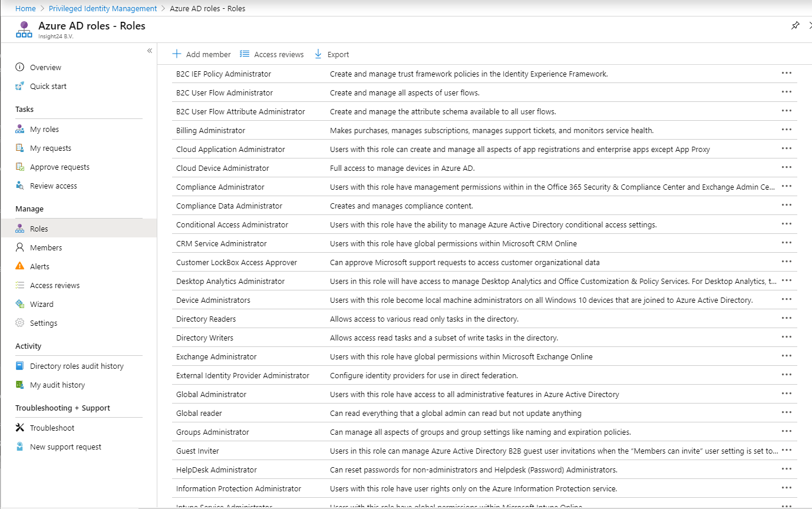
Task: Click the Settings gear icon
Action: click(x=20, y=323)
